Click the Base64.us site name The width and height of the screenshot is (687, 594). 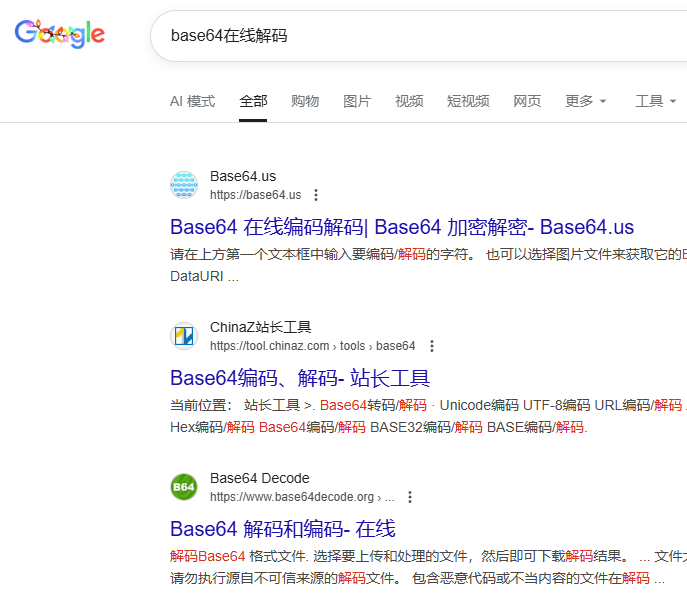tap(243, 176)
